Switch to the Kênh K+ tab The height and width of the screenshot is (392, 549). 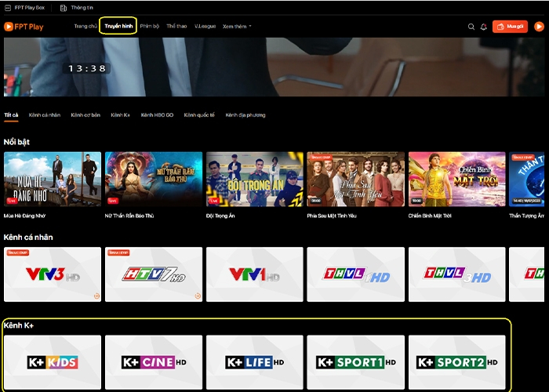click(x=121, y=115)
